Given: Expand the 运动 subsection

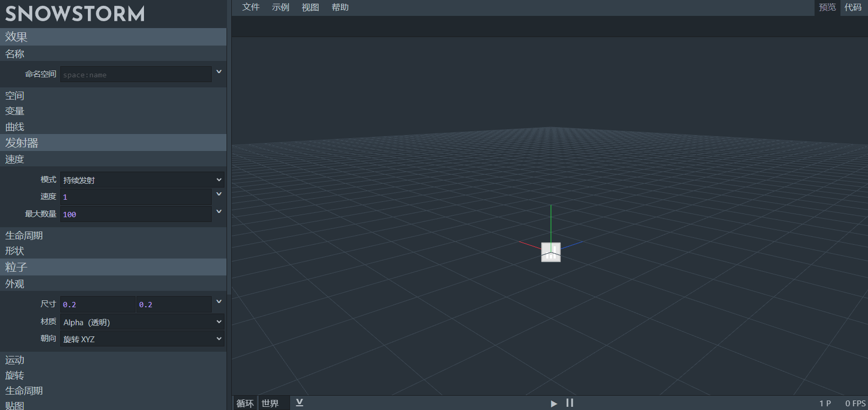Looking at the screenshot, I should [x=113, y=360].
